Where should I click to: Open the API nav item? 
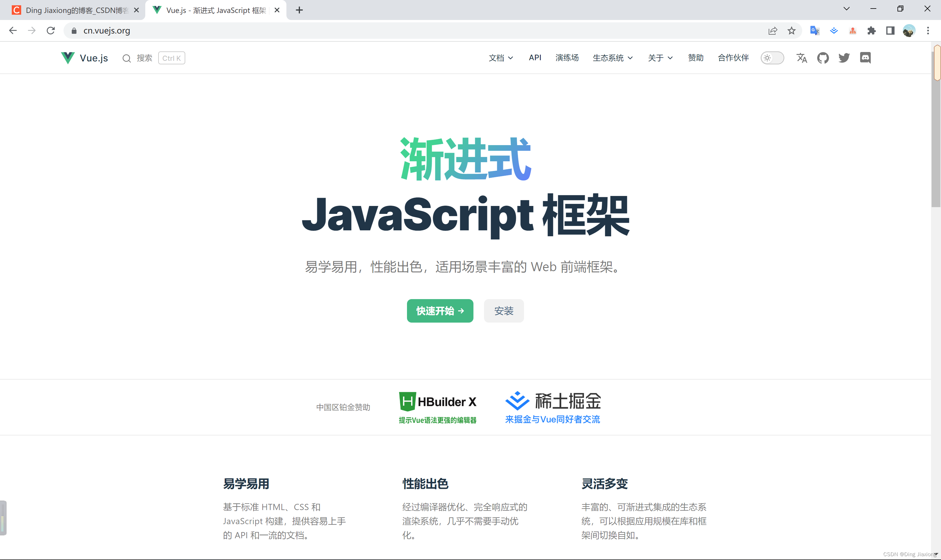pos(535,58)
